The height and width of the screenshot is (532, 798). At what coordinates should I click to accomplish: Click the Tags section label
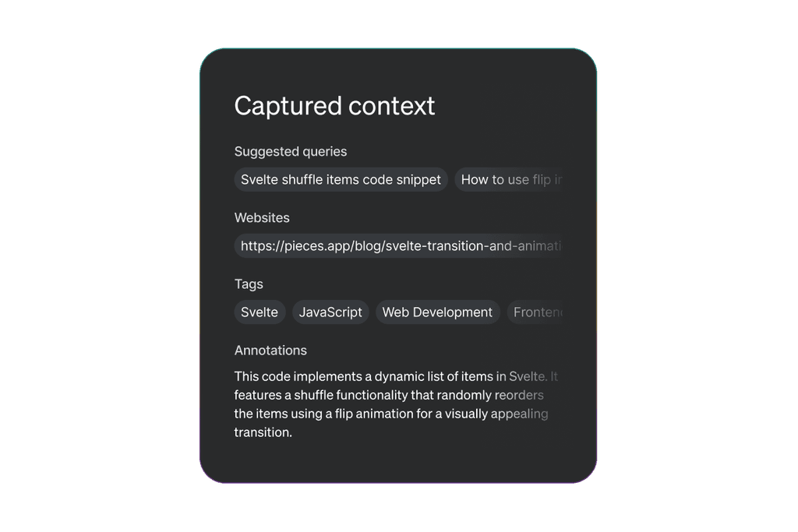click(x=249, y=284)
